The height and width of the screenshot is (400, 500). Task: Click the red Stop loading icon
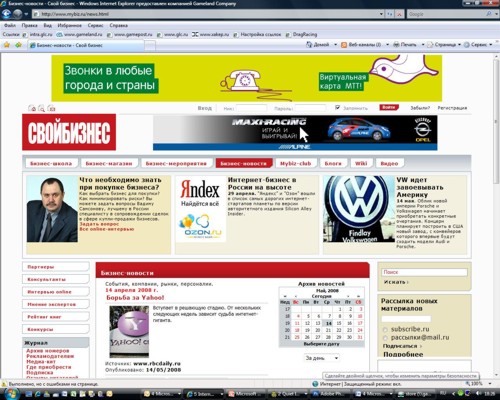(x=400, y=14)
